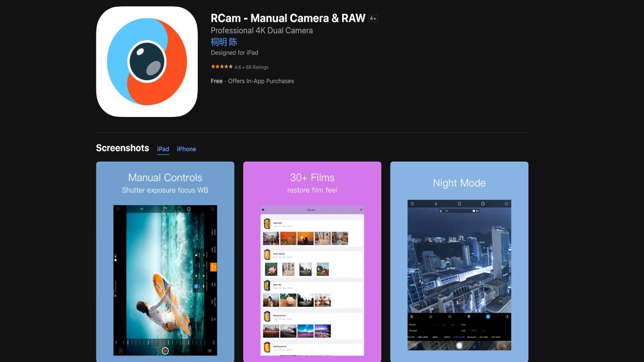The height and width of the screenshot is (362, 644).
Task: Expand the developer name 桐明 陈
Action: coord(224,42)
